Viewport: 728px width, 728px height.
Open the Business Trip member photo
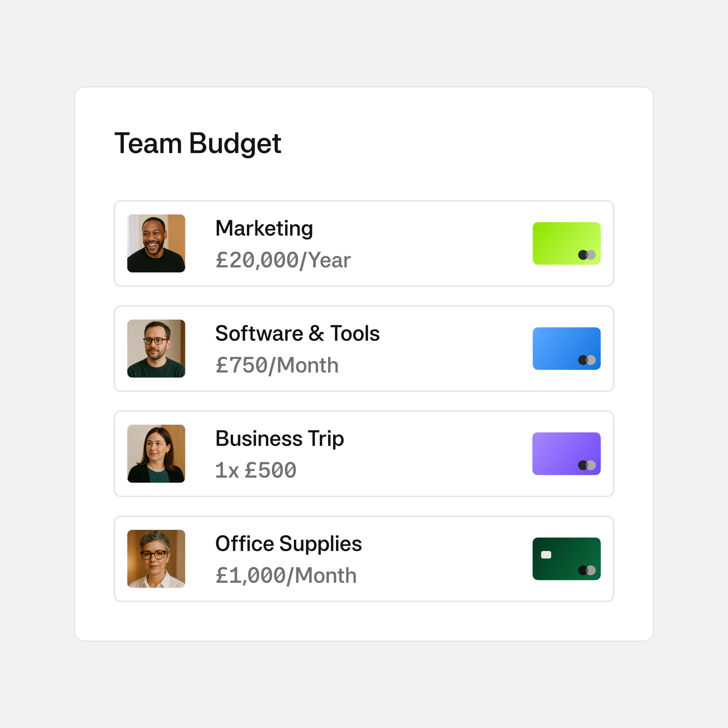156,454
